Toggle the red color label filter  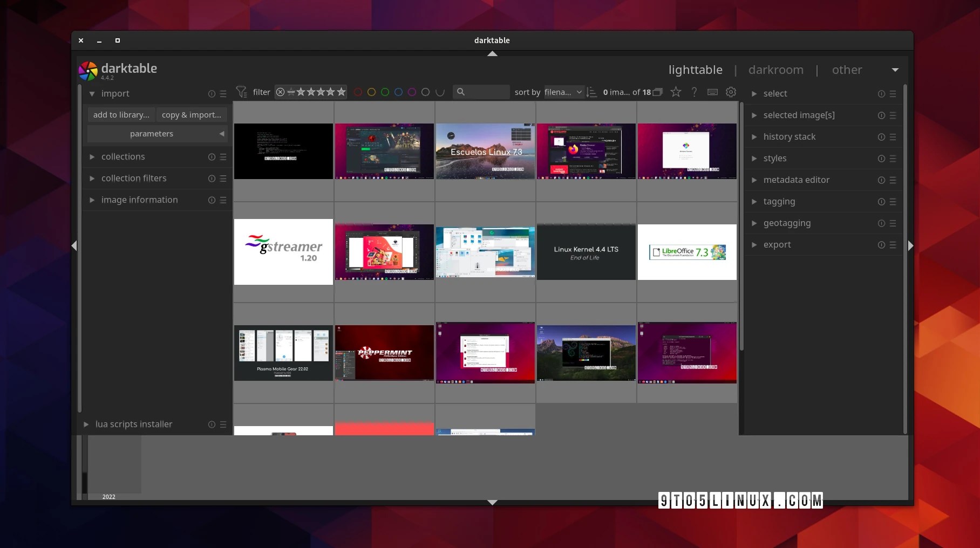pos(358,92)
